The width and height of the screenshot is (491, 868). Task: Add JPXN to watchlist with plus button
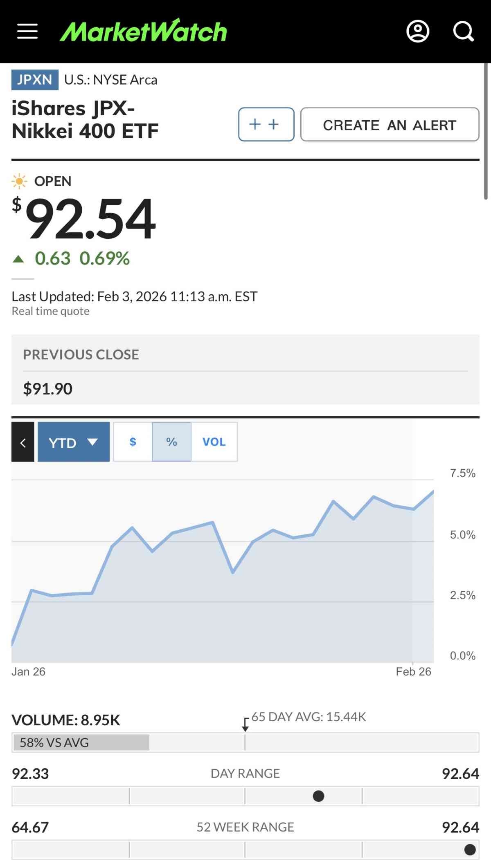266,124
